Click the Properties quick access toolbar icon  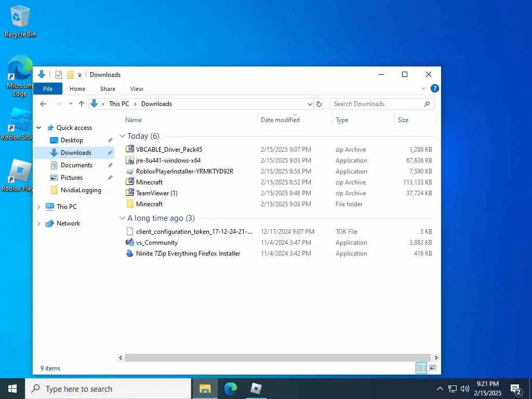[x=58, y=75]
